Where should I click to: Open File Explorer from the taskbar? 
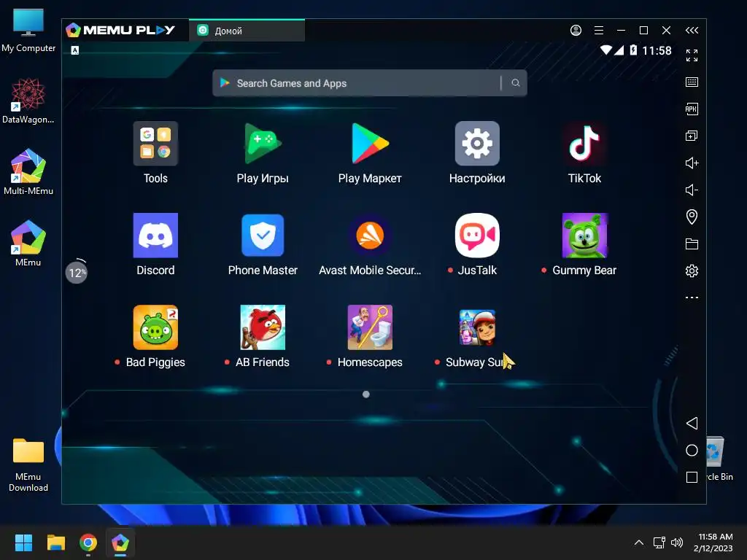click(x=55, y=542)
